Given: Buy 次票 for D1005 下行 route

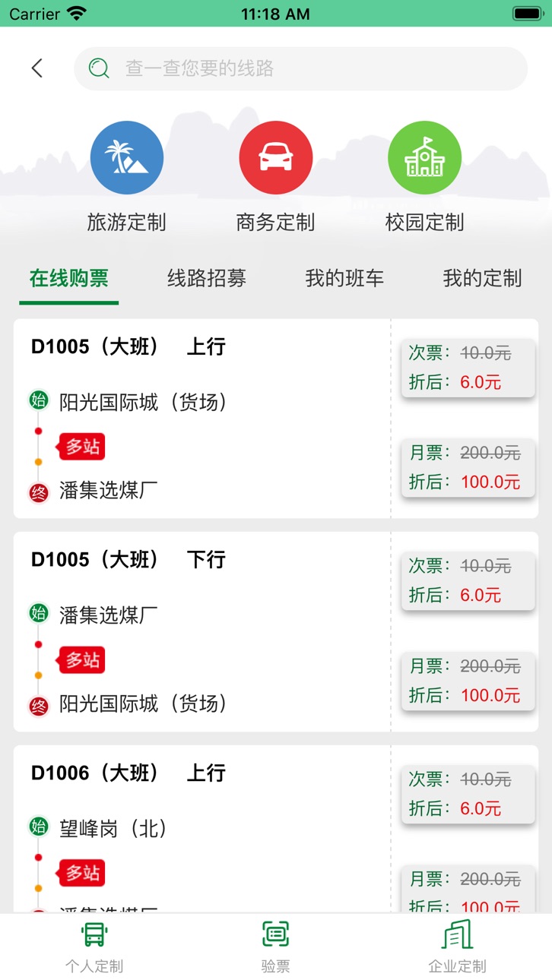Looking at the screenshot, I should coord(468,581).
